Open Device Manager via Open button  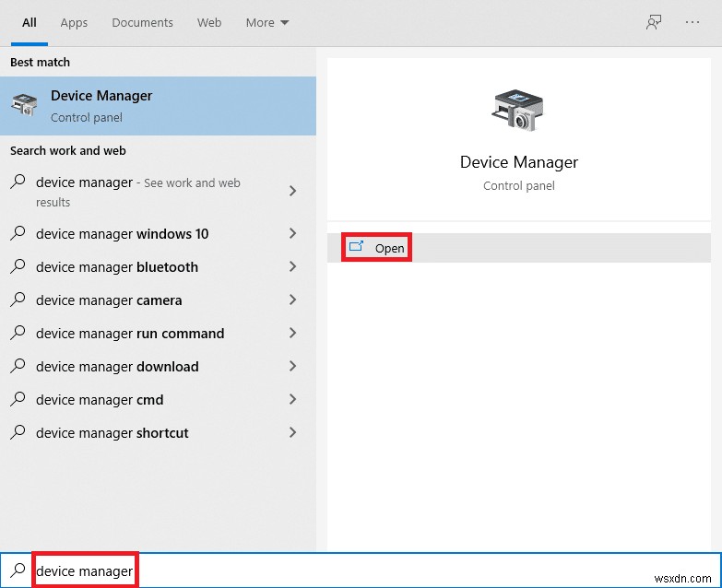(389, 248)
